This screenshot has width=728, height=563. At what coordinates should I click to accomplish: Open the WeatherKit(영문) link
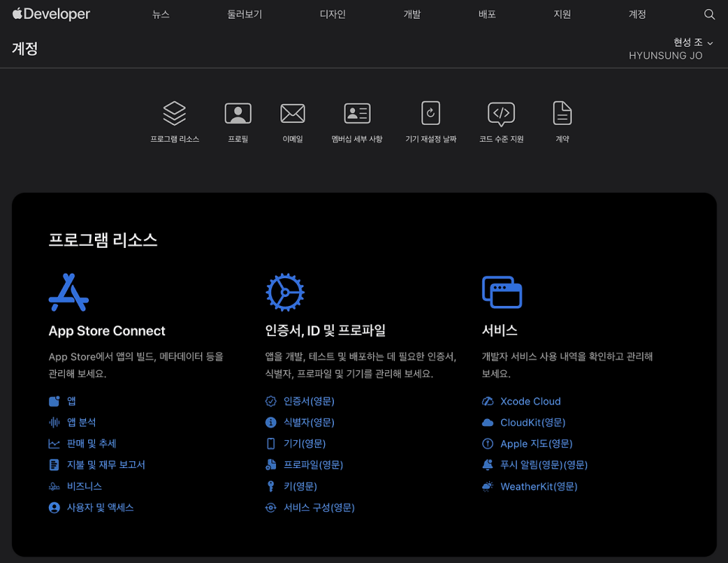click(539, 486)
